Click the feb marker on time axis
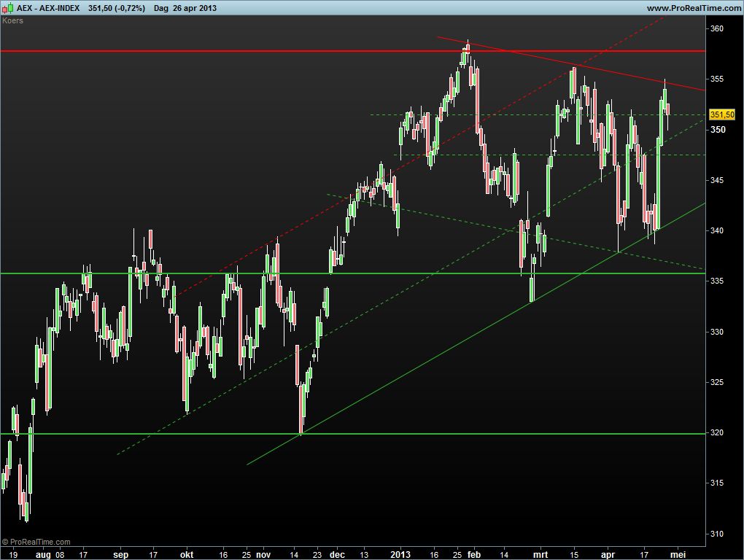Viewport: 744px width, 560px height. (473, 553)
